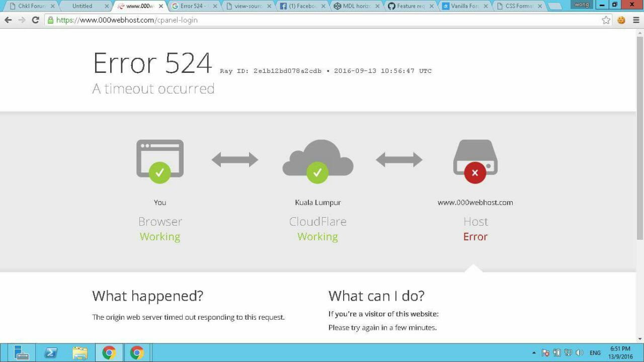Open the network tray icon
The image size is (644, 362).
pyautogui.click(x=568, y=353)
